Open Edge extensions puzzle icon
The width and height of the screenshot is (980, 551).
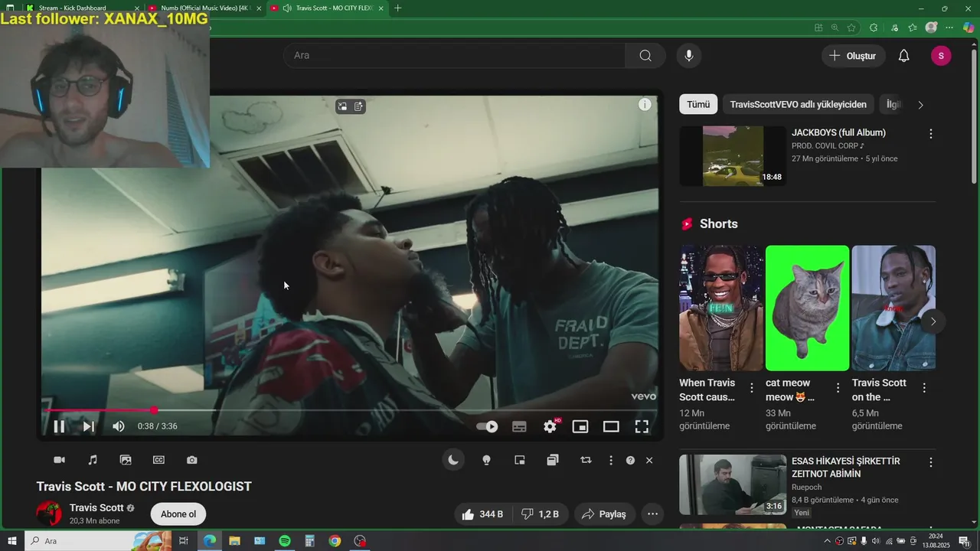(874, 28)
